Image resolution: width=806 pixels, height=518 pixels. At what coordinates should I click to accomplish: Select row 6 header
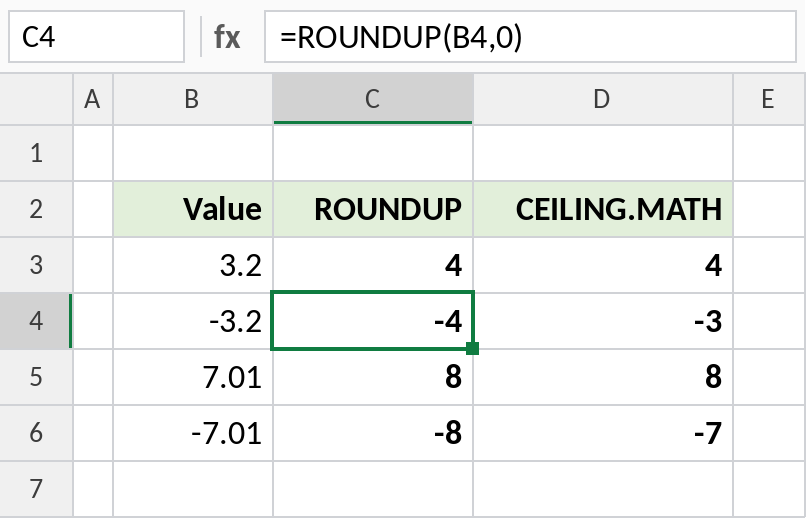pos(36,433)
